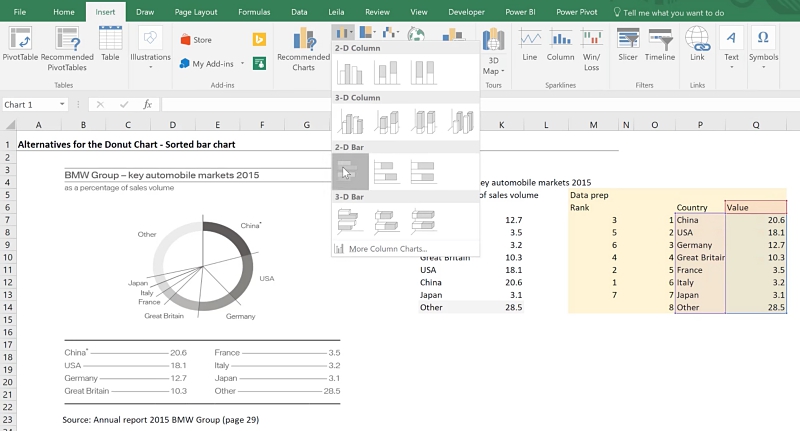Open the Recommended Charts dialog
Screen dimensions: 800x431
point(303,47)
